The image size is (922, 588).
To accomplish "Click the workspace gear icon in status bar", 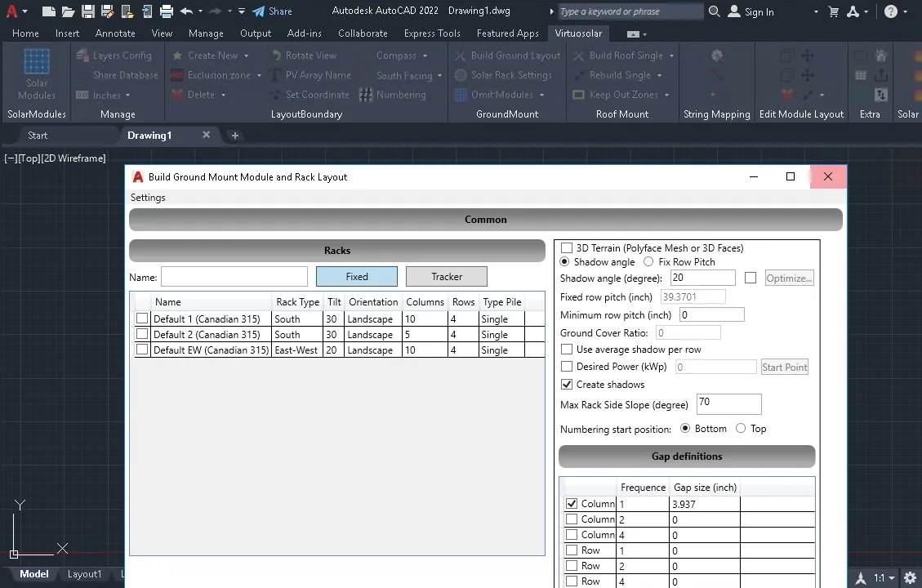I will [x=910, y=578].
